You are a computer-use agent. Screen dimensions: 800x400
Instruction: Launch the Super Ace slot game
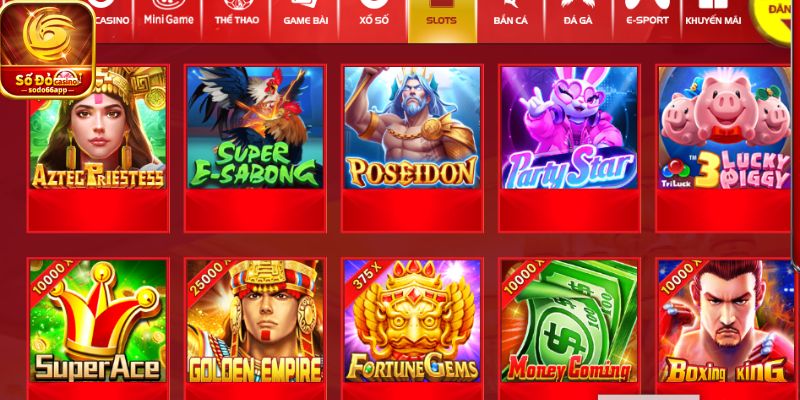97,321
